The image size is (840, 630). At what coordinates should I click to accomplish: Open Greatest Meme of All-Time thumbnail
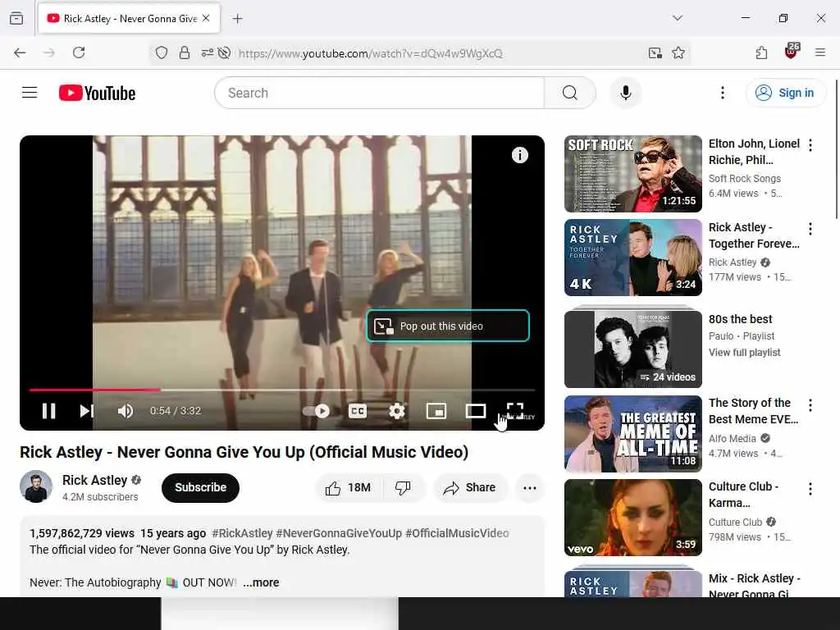[632, 433]
